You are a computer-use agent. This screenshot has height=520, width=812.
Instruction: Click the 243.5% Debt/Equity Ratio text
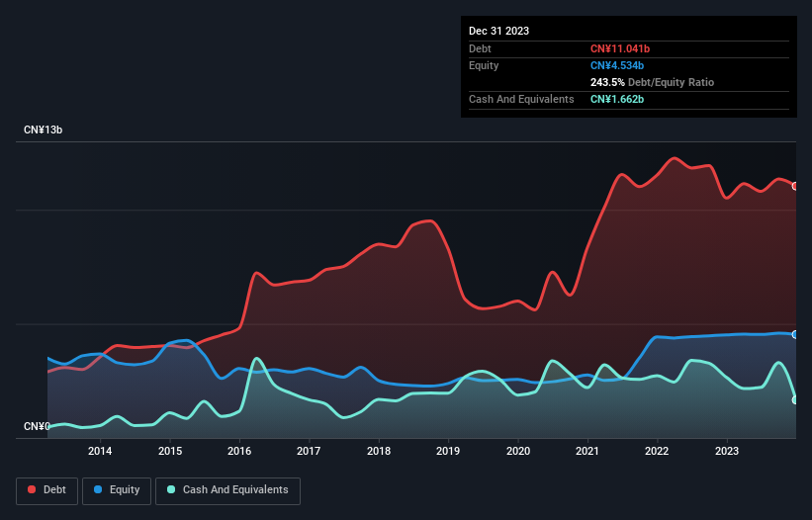coord(652,82)
